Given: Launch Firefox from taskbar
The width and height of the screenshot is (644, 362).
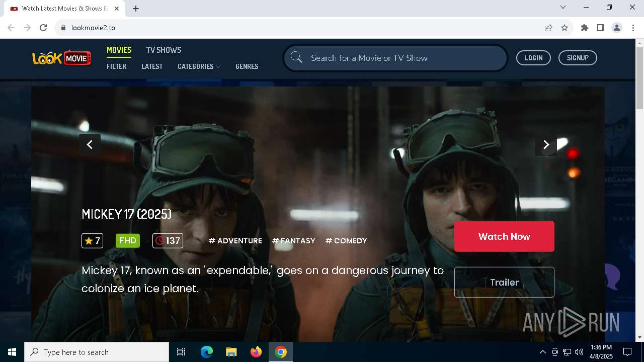Looking at the screenshot, I should click(256, 352).
